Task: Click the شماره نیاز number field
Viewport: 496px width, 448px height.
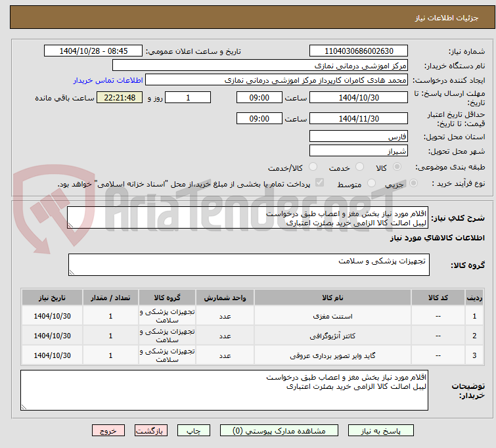Action: 359,51
